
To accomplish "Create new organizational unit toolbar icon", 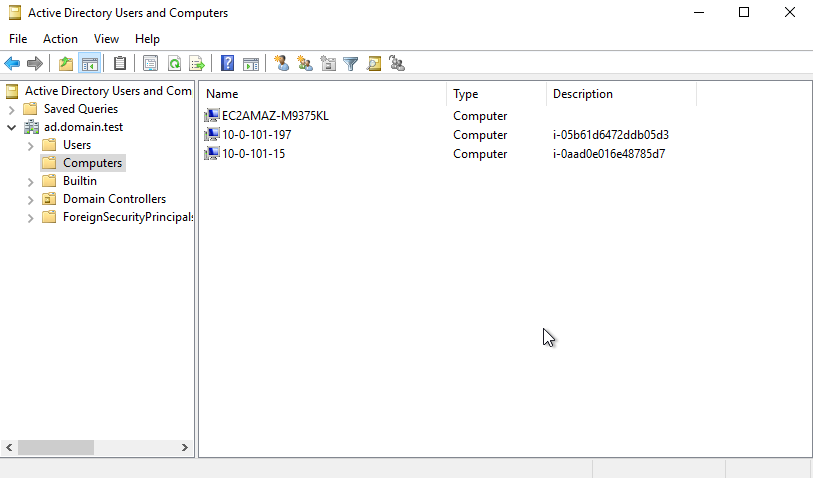I will (x=328, y=63).
